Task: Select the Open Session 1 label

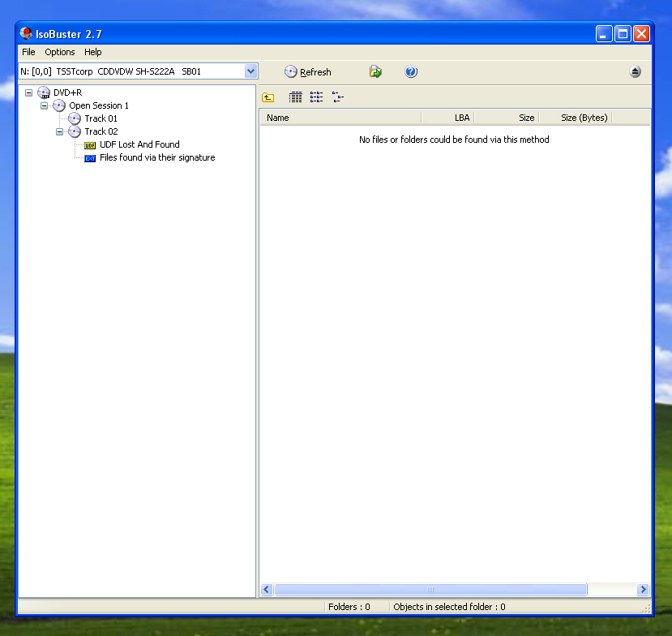Action: click(x=99, y=105)
